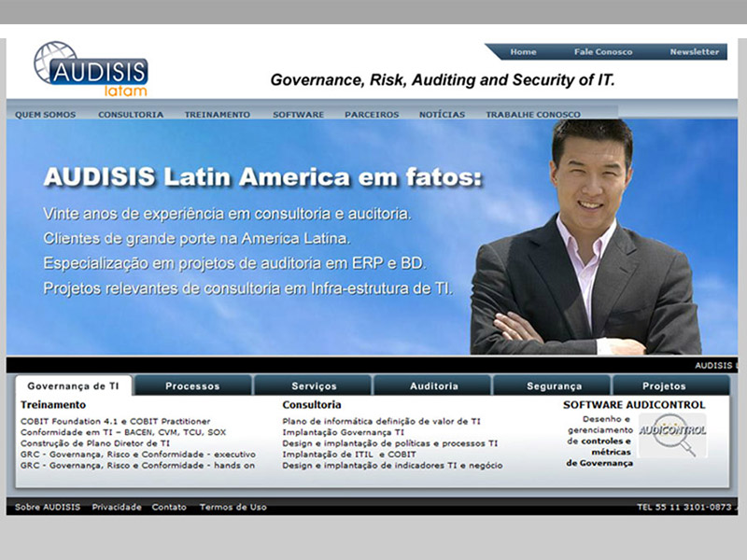
Task: Open Construção de Plano Diretor de TI
Action: click(95, 443)
